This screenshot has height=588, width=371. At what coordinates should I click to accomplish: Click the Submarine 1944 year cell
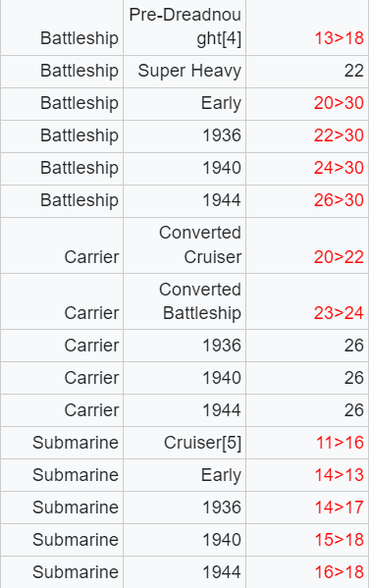pyautogui.click(x=185, y=572)
